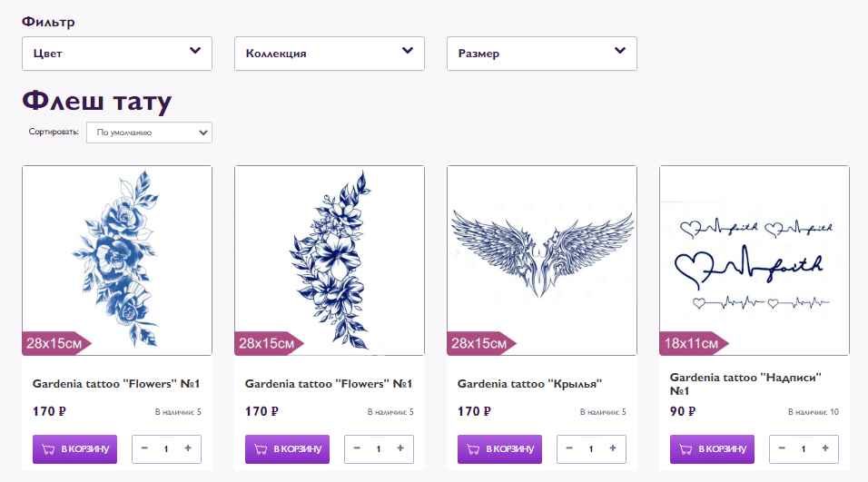The height and width of the screenshot is (482, 868).
Task: Add the Крылья tattoo to cart
Action: pos(499,449)
